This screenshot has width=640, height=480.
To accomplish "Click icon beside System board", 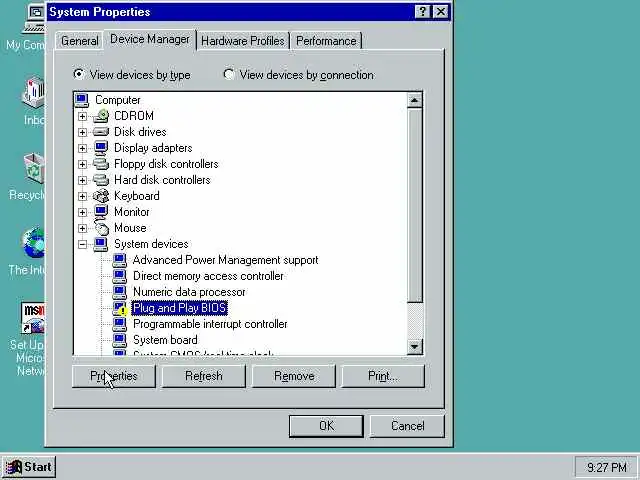I will (x=120, y=340).
